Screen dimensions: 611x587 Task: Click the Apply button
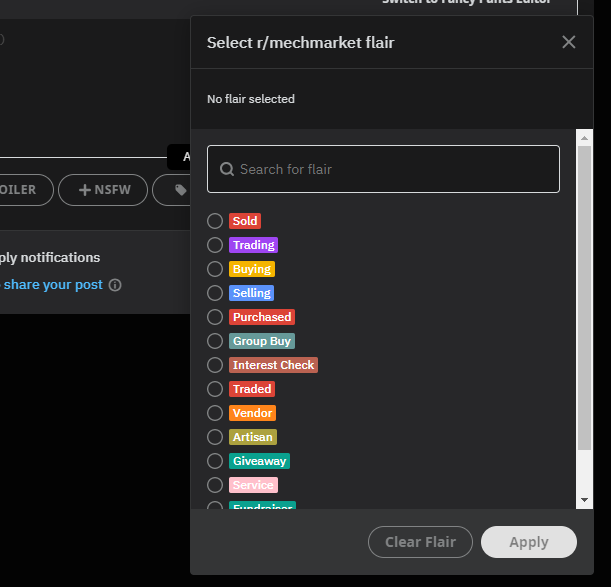click(529, 542)
